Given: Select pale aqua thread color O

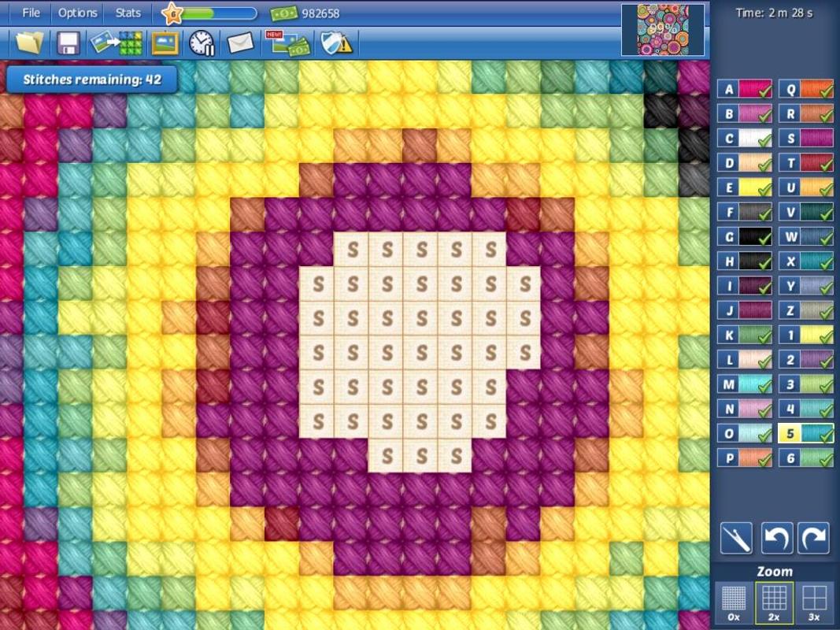Looking at the screenshot, I should (x=745, y=433).
